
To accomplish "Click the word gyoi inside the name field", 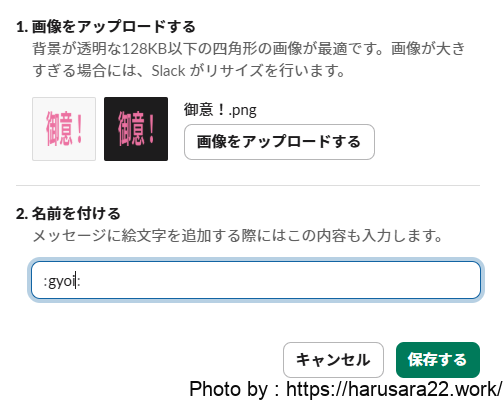I will pos(62,283).
